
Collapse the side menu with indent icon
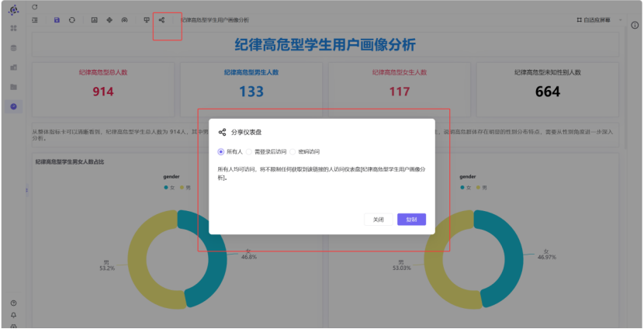(x=35, y=19)
